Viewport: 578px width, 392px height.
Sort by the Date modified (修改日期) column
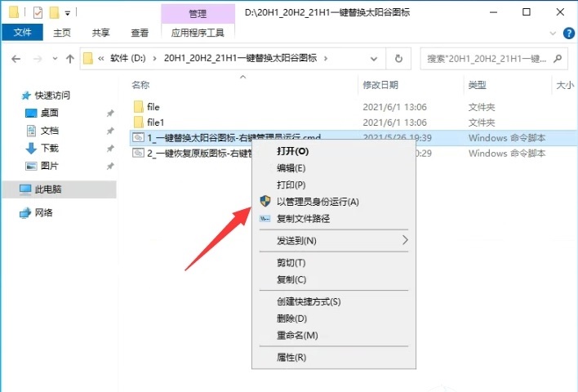click(x=380, y=85)
